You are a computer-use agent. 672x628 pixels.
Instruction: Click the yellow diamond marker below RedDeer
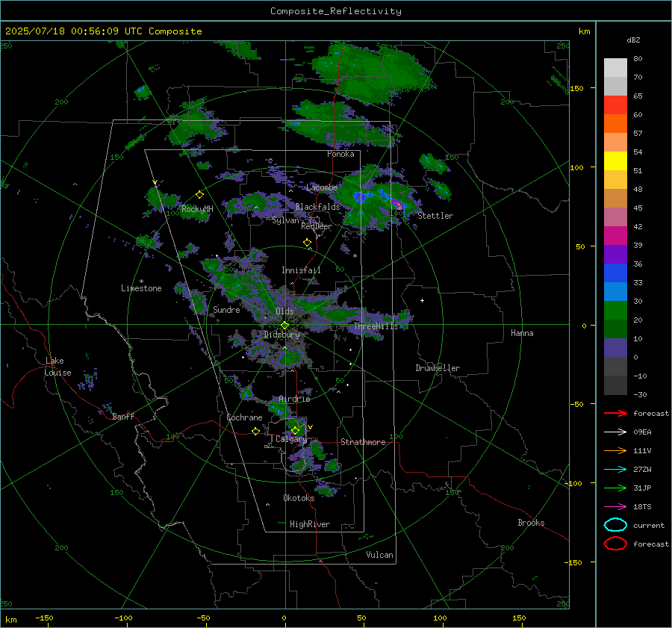click(x=307, y=243)
